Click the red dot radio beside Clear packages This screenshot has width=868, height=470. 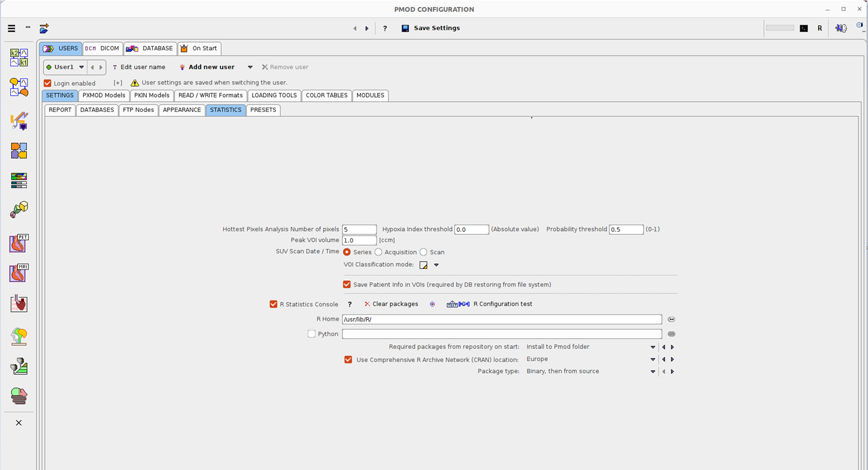tap(432, 304)
